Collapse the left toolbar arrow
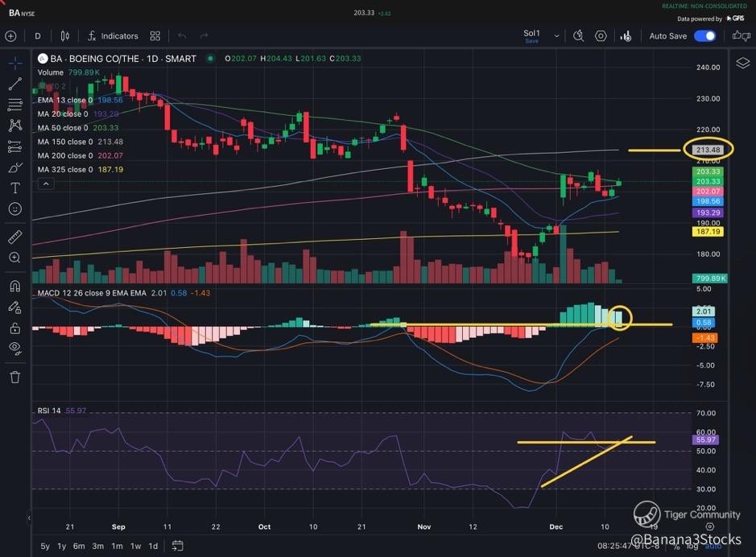 pos(29,518)
